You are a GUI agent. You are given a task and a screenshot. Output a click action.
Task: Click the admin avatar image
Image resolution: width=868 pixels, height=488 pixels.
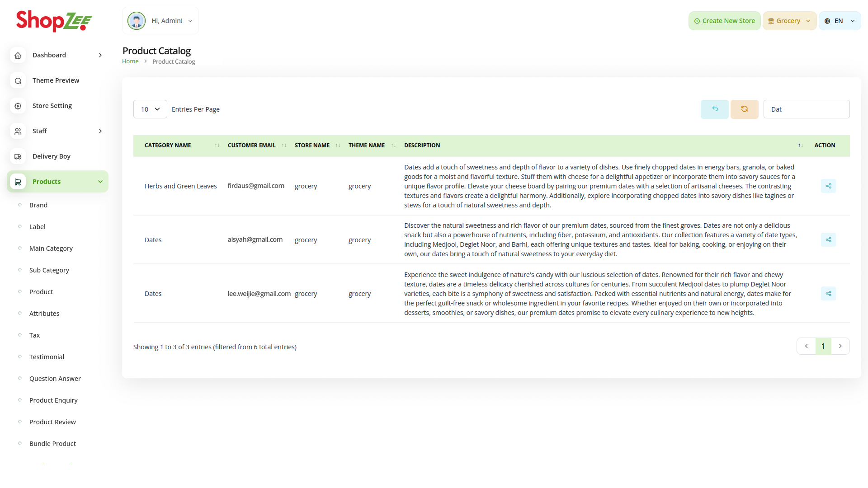137,21
